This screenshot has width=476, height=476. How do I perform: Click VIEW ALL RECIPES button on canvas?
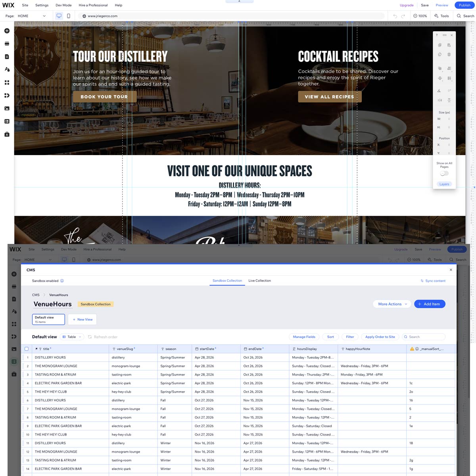point(330,97)
